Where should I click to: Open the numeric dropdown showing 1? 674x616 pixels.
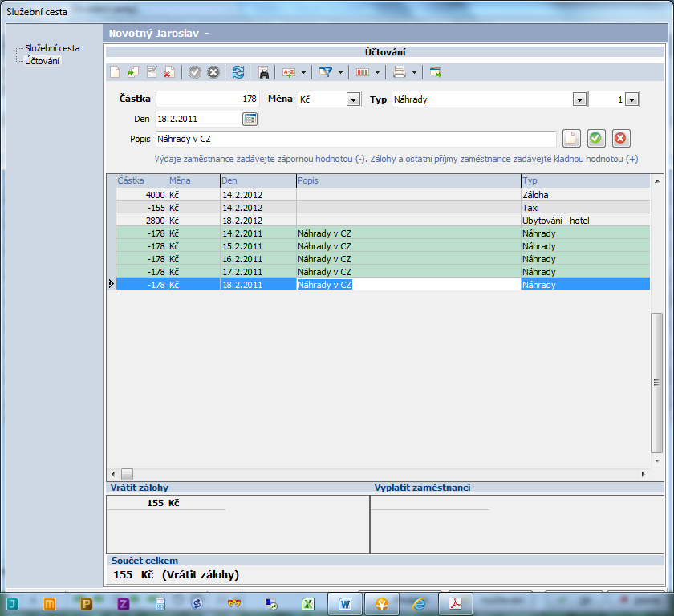631,99
